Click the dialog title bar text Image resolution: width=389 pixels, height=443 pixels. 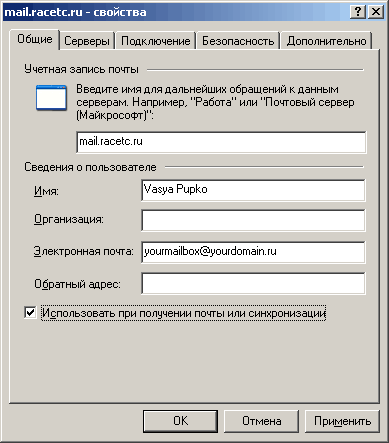point(75,12)
